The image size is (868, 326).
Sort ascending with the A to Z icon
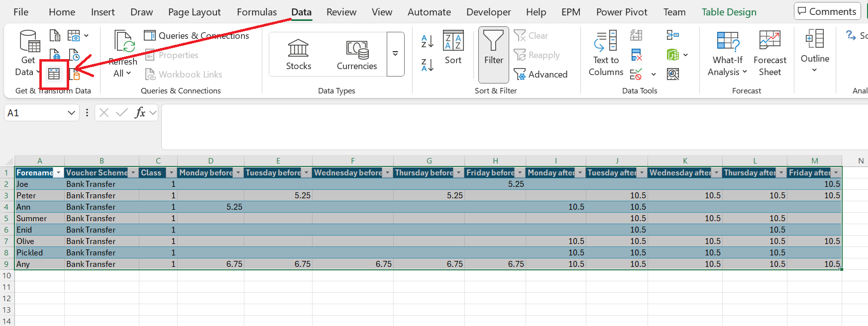pyautogui.click(x=427, y=41)
